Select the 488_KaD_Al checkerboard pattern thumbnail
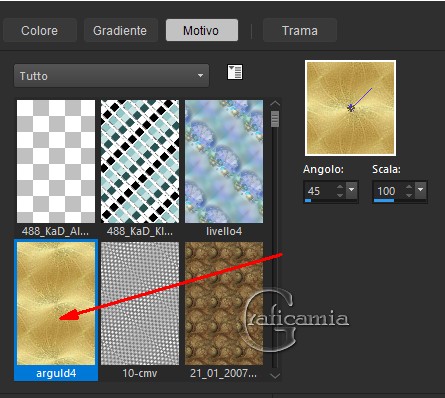The image size is (445, 398). [56, 161]
